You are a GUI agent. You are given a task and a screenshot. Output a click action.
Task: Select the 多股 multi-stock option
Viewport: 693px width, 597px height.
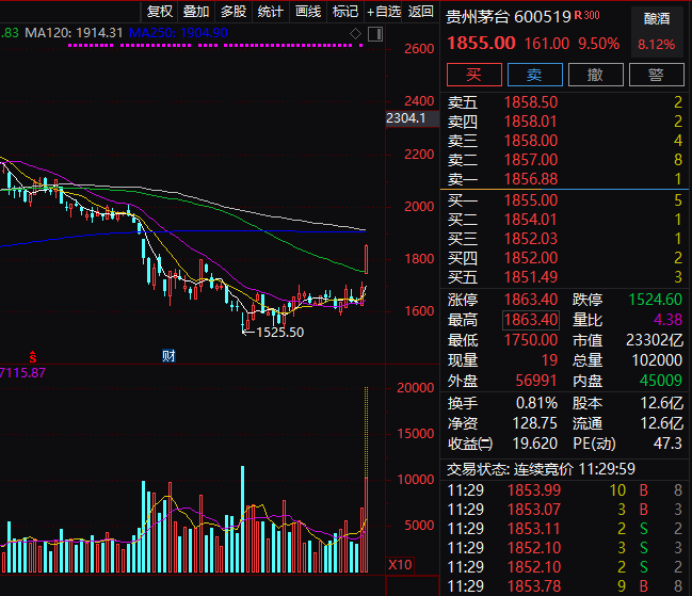point(233,11)
